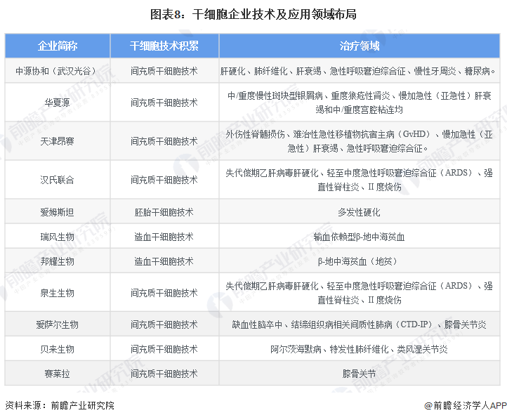Image resolution: width=507 pixels, height=420 pixels.
Task: Select 间充质干细胞技术 in 爱萨尔生物 row
Action: point(164,324)
